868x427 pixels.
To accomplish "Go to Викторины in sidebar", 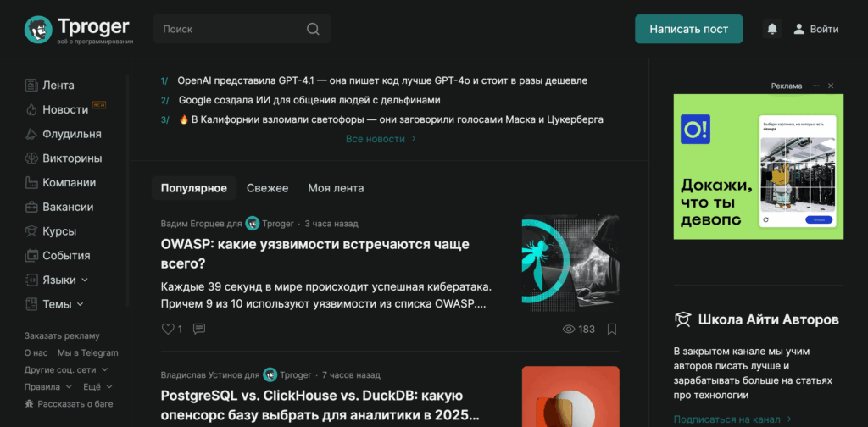I will click(71, 158).
